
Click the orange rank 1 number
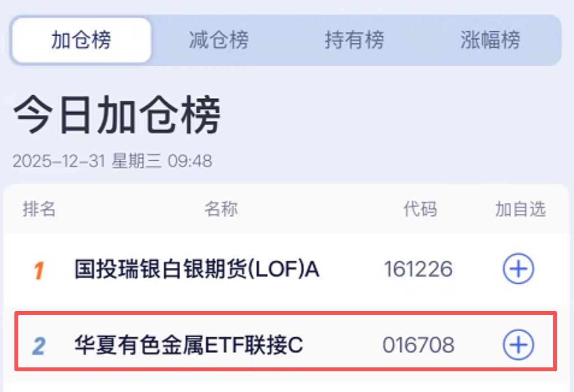point(39,271)
